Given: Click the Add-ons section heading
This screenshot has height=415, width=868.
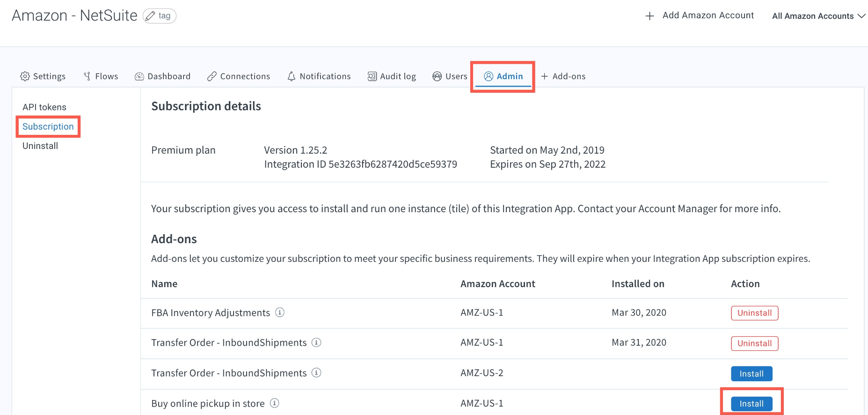Looking at the screenshot, I should pyautogui.click(x=174, y=239).
